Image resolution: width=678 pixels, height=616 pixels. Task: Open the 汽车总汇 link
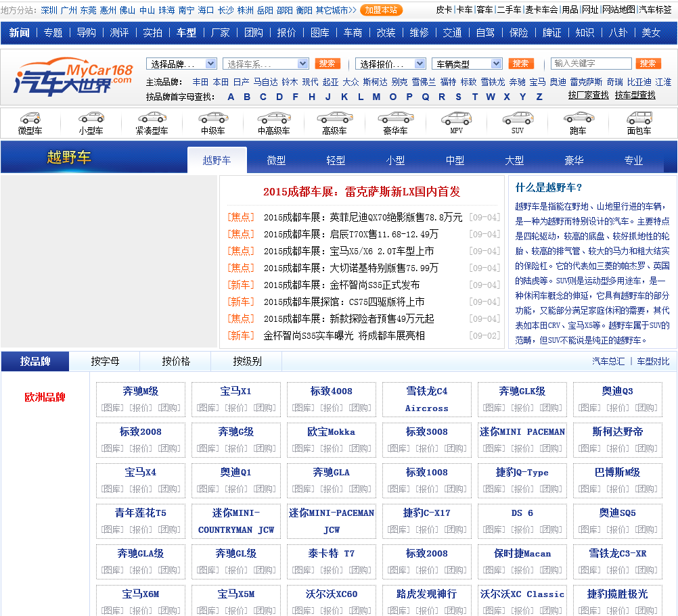pos(608,361)
